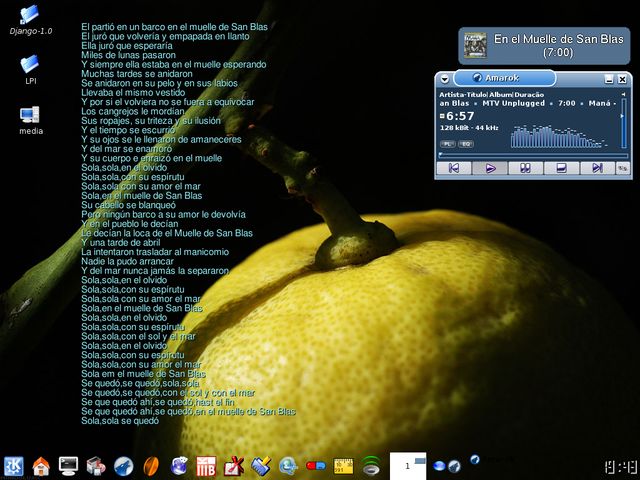
Task: Launch the terminal from the panel
Action: (68, 466)
